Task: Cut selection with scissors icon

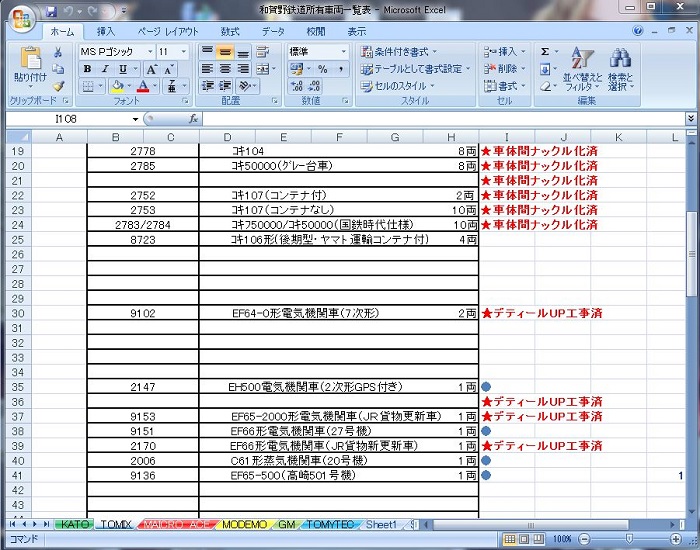Action: 58,52
